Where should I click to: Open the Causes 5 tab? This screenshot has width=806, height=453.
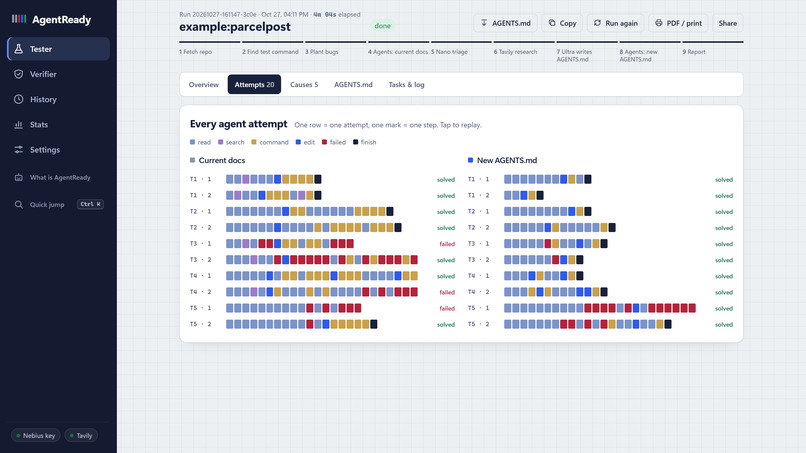click(304, 84)
